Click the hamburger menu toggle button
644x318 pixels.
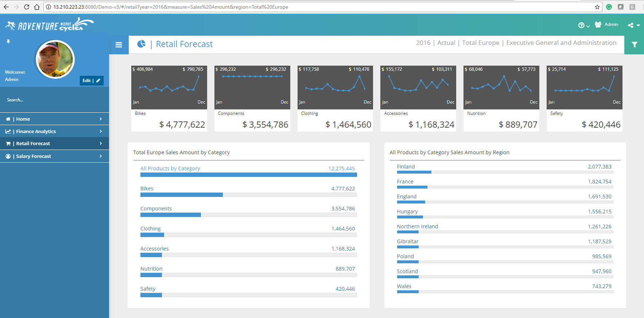119,45
